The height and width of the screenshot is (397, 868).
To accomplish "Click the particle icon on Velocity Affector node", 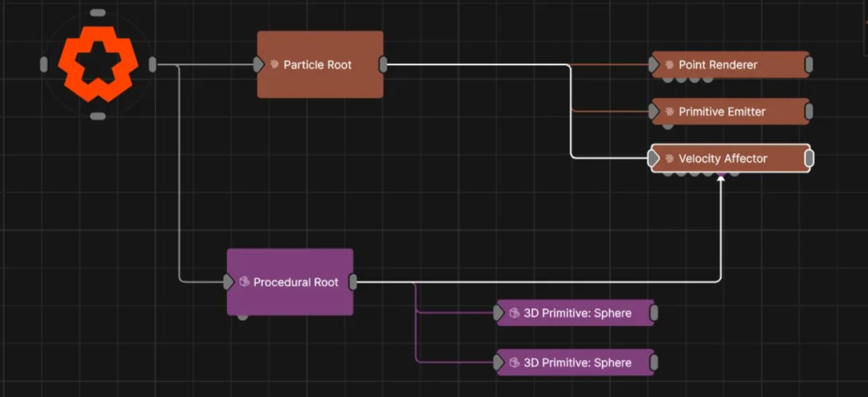I will 669,158.
